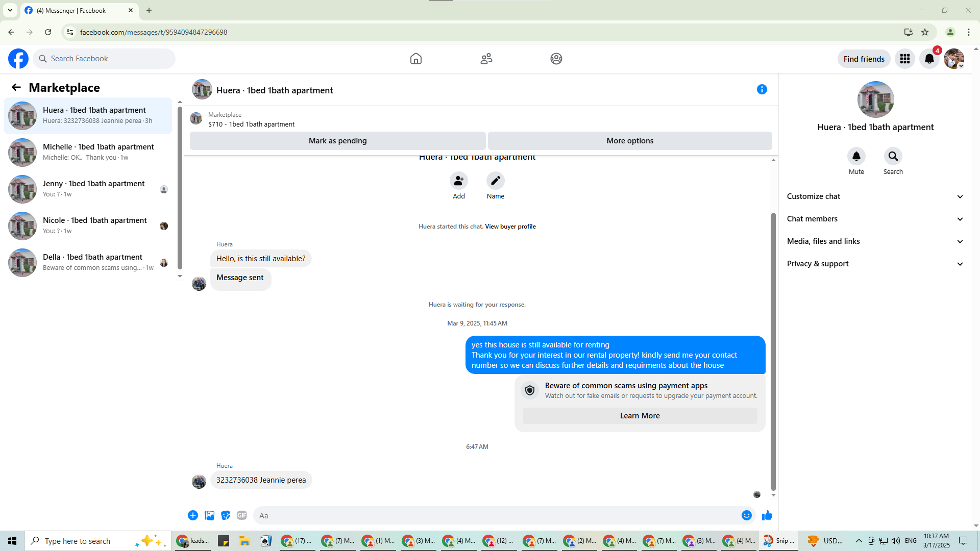View site information icon in address bar
This screenshot has height=551, width=980.
(x=70, y=32)
